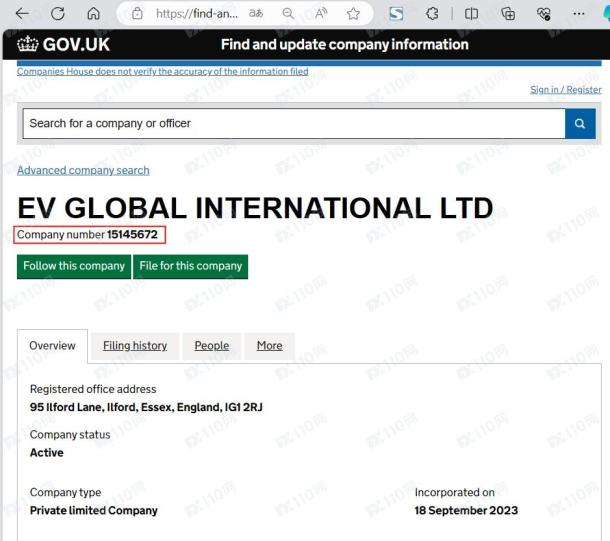
Task: Switch to the People tab
Action: 212,346
